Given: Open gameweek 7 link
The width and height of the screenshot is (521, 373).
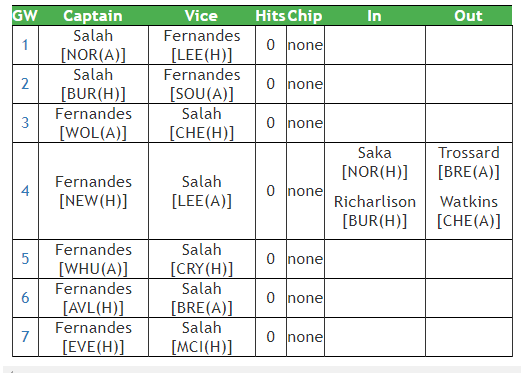Looking at the screenshot, I should 25,337.
